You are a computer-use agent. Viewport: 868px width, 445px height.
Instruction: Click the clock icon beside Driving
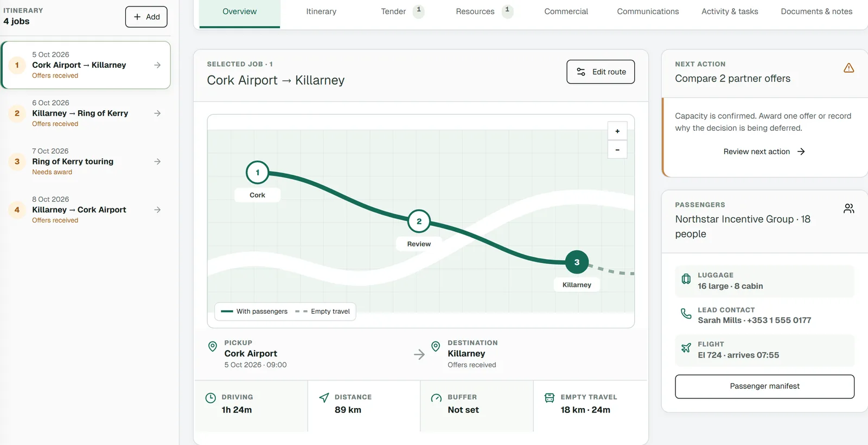point(210,398)
